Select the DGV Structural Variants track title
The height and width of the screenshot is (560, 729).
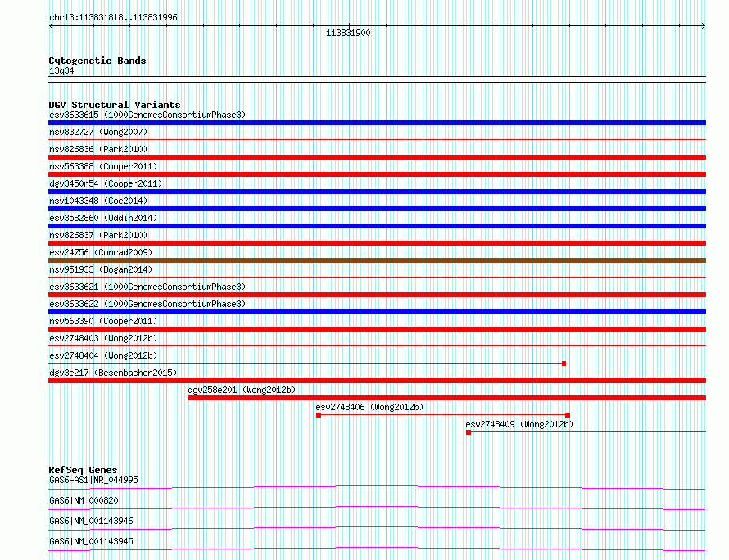tap(115, 105)
